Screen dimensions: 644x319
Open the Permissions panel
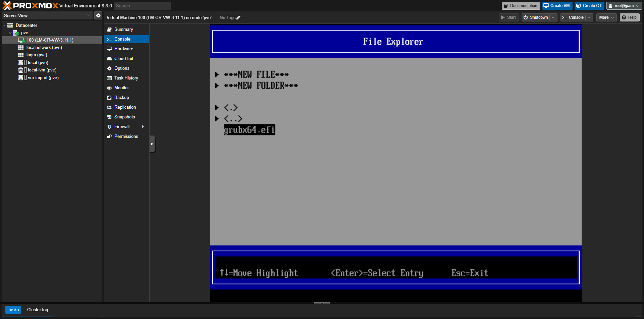(x=126, y=136)
